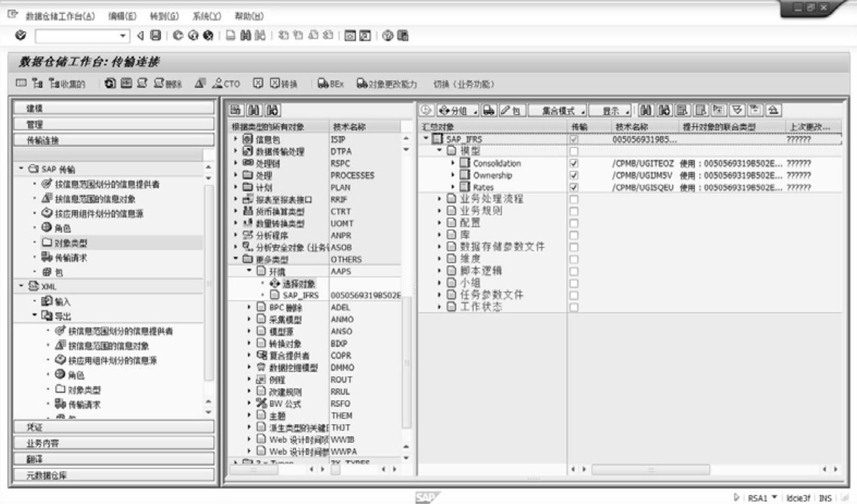This screenshot has height=504, width=857.
Task: Click the Find binoculars icon in standard toolbar
Action: click(x=246, y=35)
